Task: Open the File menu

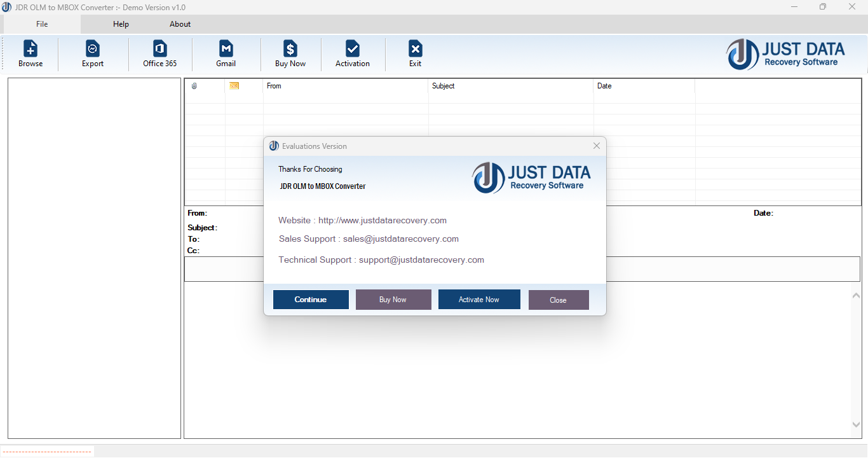Action: coord(42,24)
